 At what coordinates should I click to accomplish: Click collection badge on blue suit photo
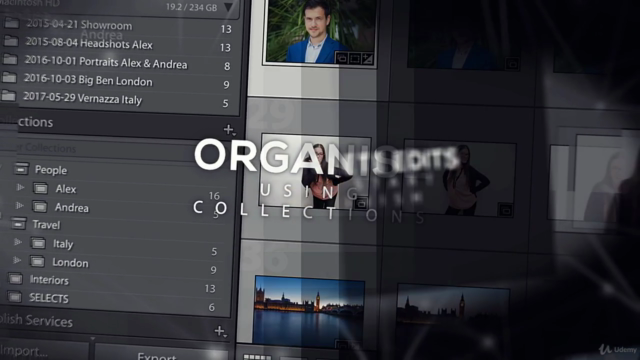tap(342, 59)
